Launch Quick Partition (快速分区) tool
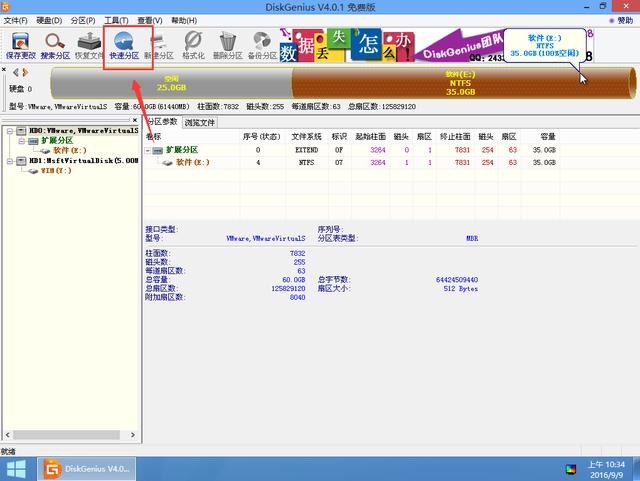 (x=124, y=46)
